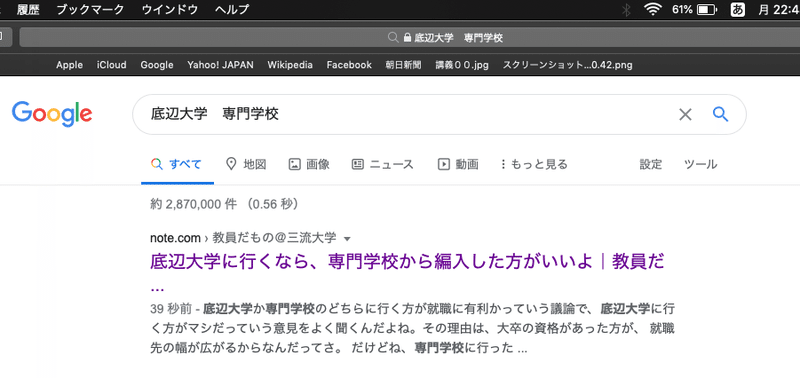This screenshot has height=378, width=800.
Task: Click the newspaper icon beside ニュース
Action: point(357,164)
